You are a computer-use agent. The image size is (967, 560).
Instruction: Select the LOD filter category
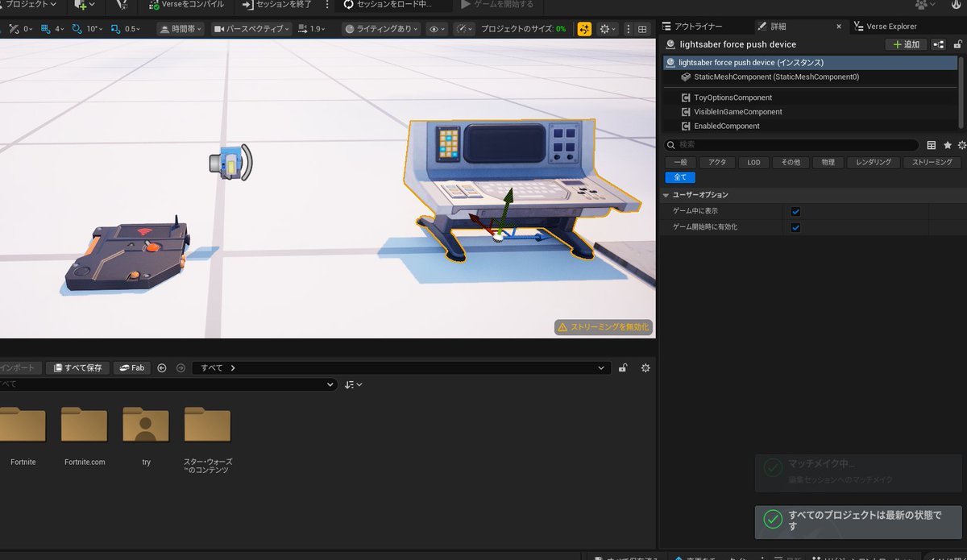point(753,162)
